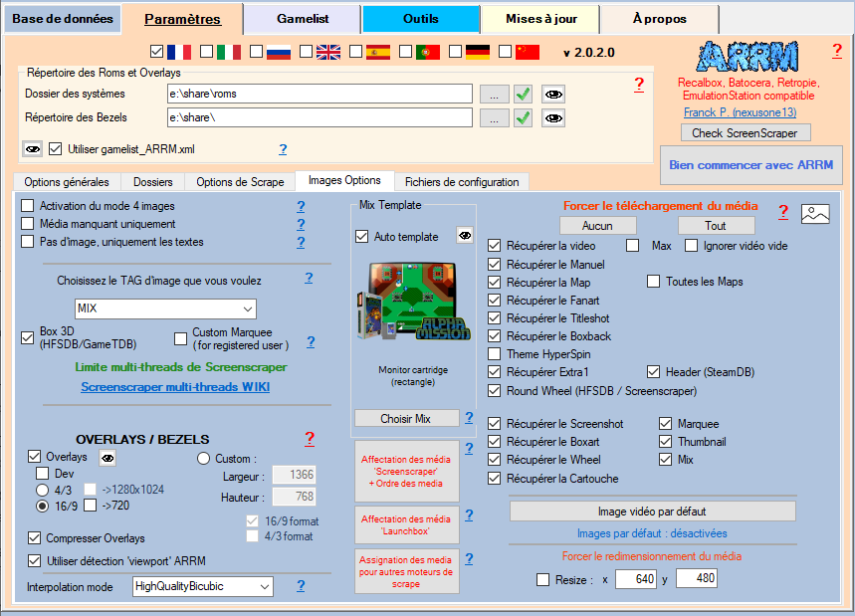Enable Activation du mode 4 images
The image size is (855, 616).
coord(28,206)
